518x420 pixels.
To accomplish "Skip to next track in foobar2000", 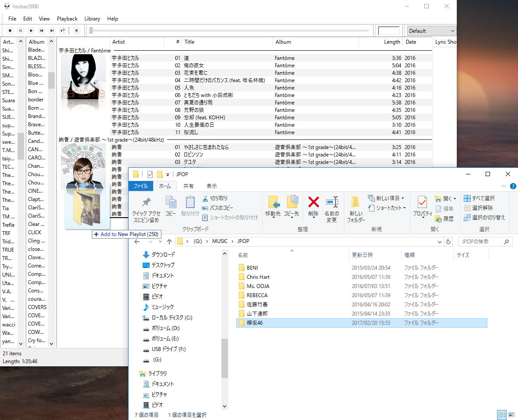I will click(52, 31).
